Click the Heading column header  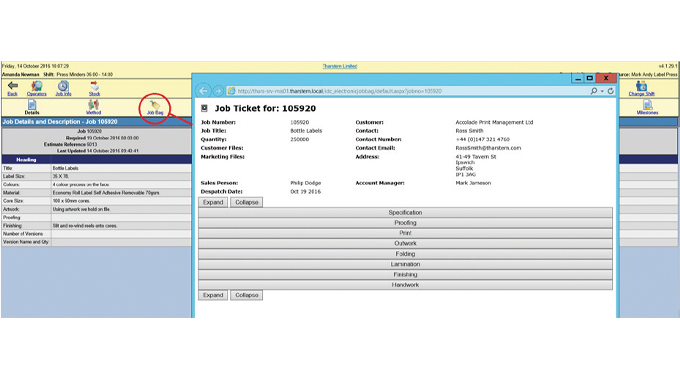pyautogui.click(x=26, y=160)
